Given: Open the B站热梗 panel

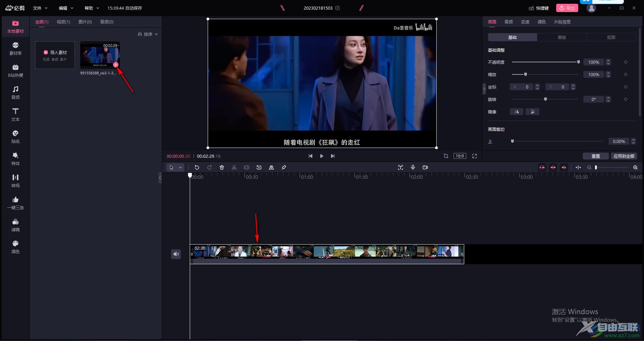Looking at the screenshot, I should (15, 71).
